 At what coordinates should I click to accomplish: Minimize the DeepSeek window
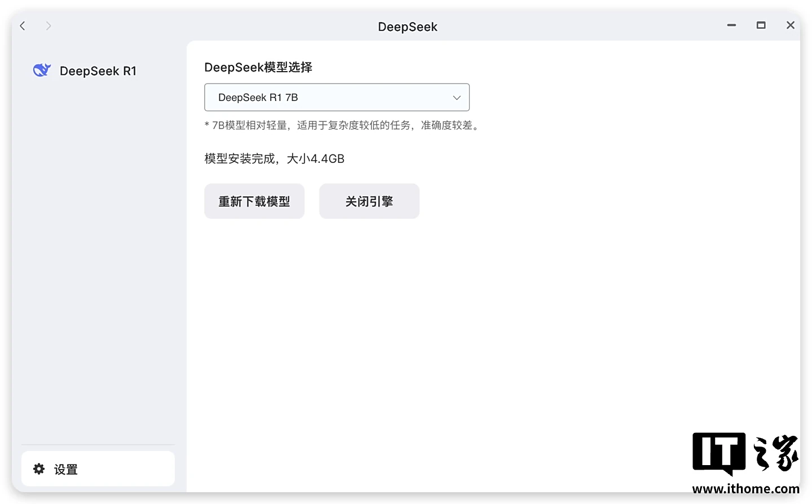coord(731,25)
